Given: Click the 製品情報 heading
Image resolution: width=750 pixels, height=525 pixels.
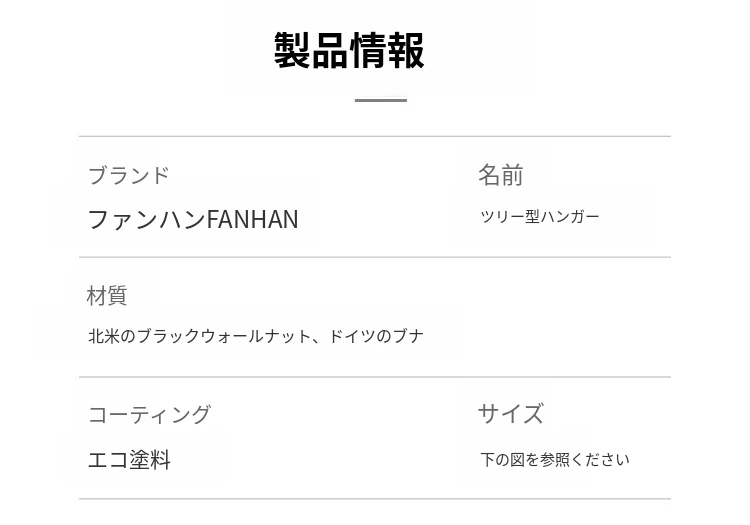Looking at the screenshot, I should point(350,51).
